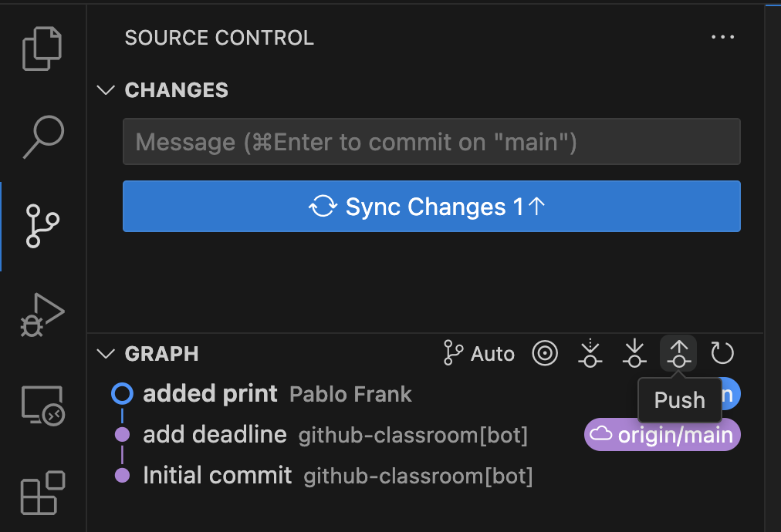
Task: Open the Auto branch picker in Graph
Action: [479, 354]
